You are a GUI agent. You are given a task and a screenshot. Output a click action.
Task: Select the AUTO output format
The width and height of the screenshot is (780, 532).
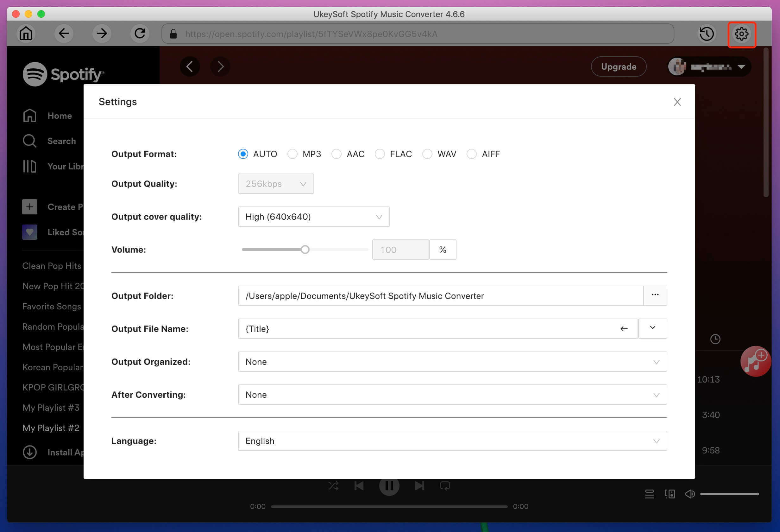pos(243,154)
